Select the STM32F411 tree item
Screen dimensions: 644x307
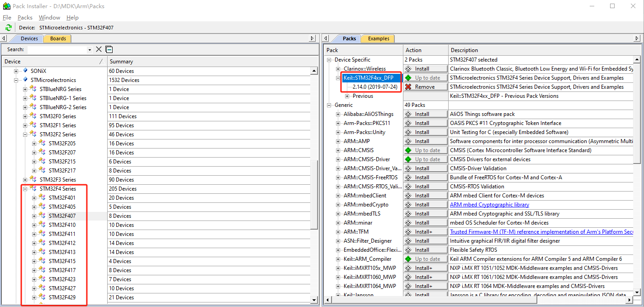(62, 234)
